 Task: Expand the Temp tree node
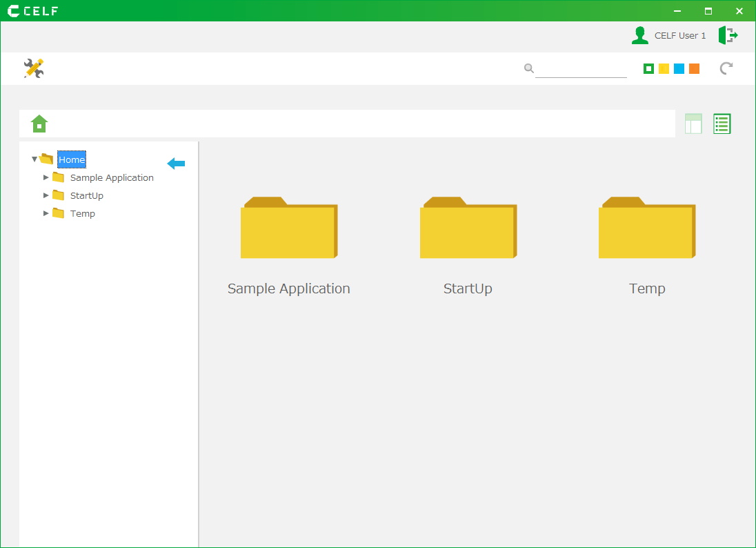point(46,213)
